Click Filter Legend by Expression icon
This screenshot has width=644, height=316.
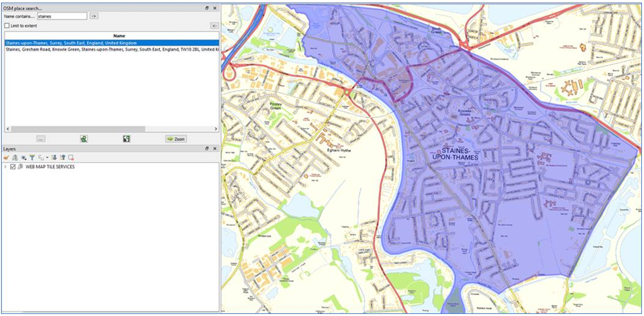point(40,158)
